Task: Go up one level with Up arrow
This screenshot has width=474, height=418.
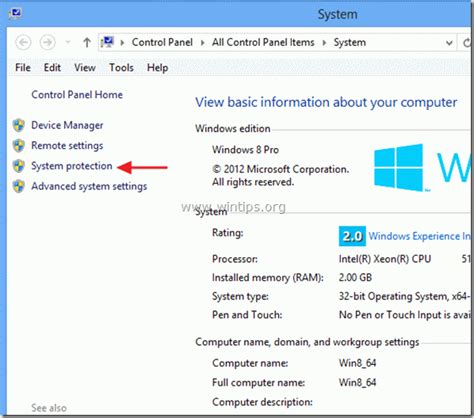Action: click(87, 42)
